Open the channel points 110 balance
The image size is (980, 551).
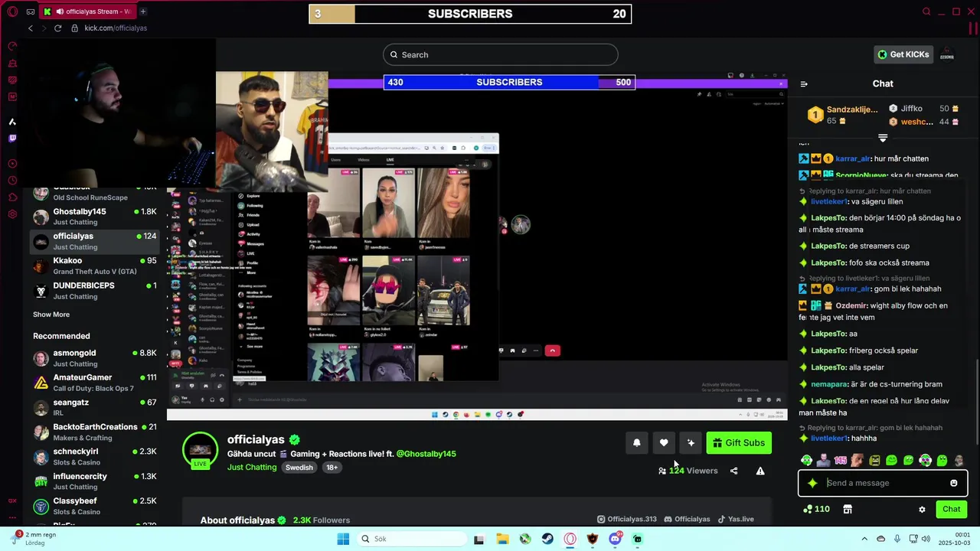click(x=816, y=509)
